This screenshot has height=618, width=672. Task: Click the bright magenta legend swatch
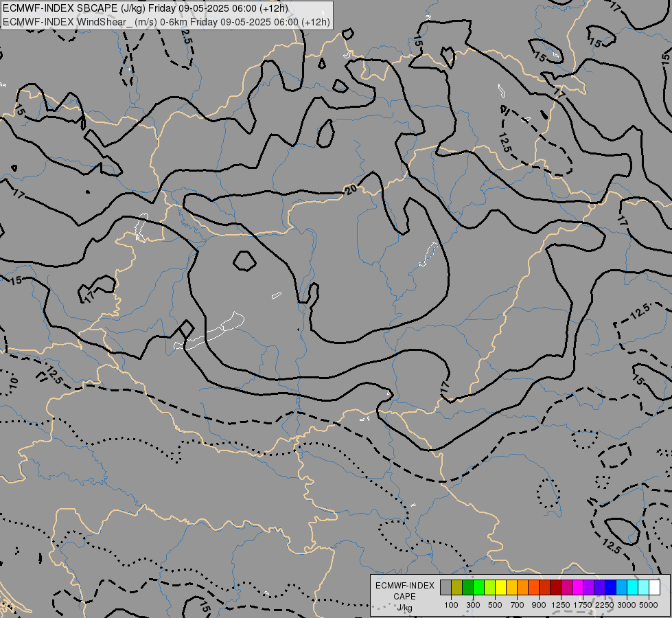pos(578,587)
